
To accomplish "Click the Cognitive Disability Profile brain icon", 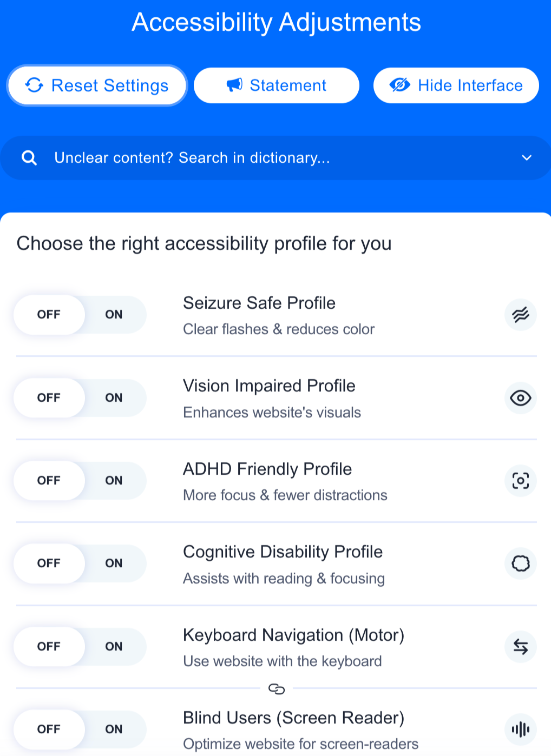I will click(520, 563).
